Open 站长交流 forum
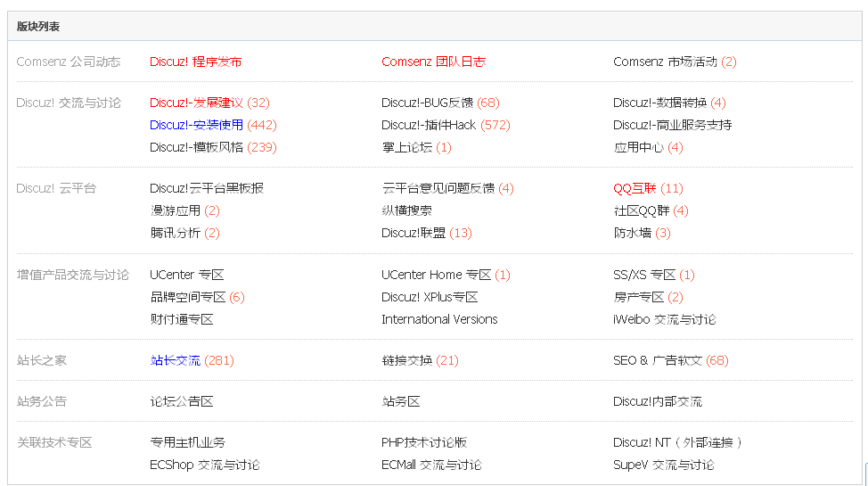Image resolution: width=868 pixels, height=486 pixels. point(175,360)
